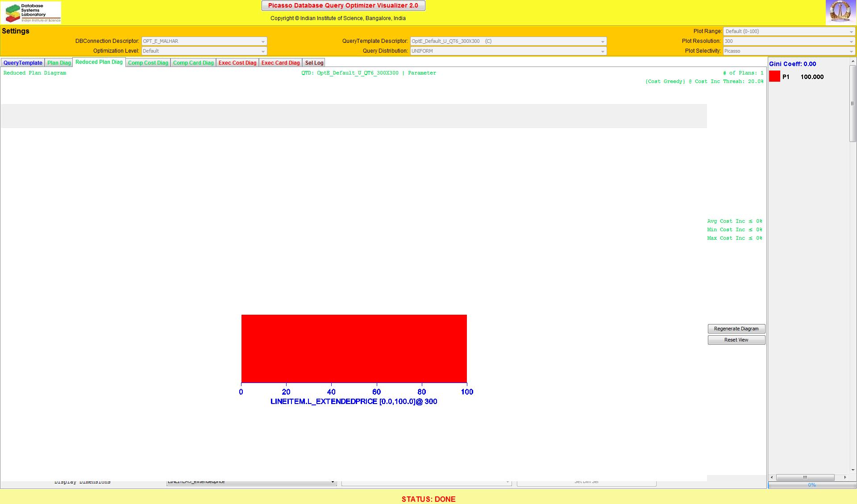
Task: Open the Plot Selectivity dropdown
Action: click(851, 51)
